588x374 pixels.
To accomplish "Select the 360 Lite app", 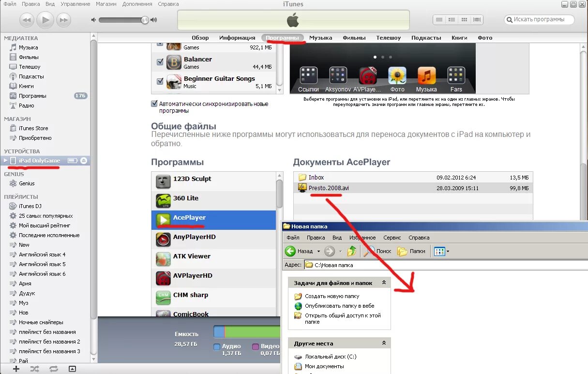I will pos(213,201).
